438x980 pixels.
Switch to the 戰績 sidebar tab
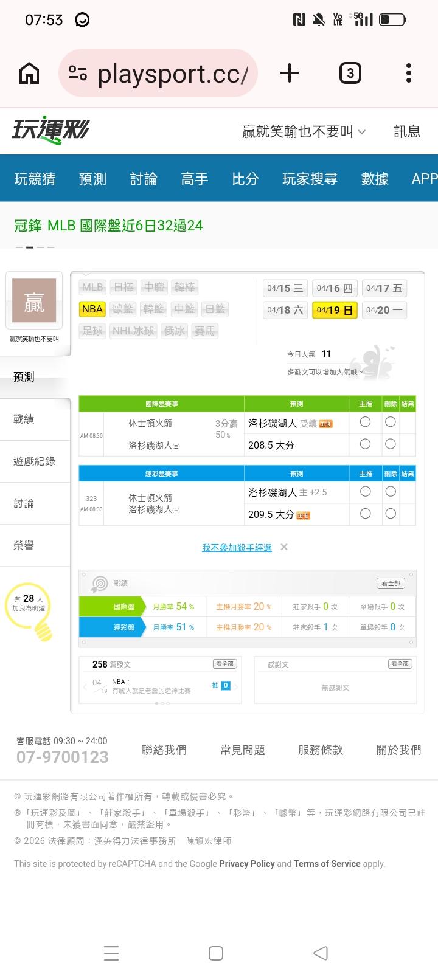point(24,419)
